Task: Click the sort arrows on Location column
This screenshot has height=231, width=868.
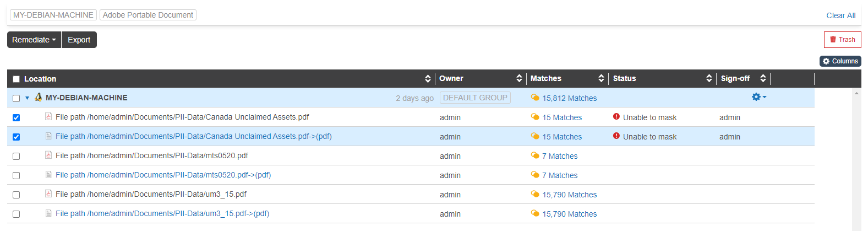Action: click(428, 79)
